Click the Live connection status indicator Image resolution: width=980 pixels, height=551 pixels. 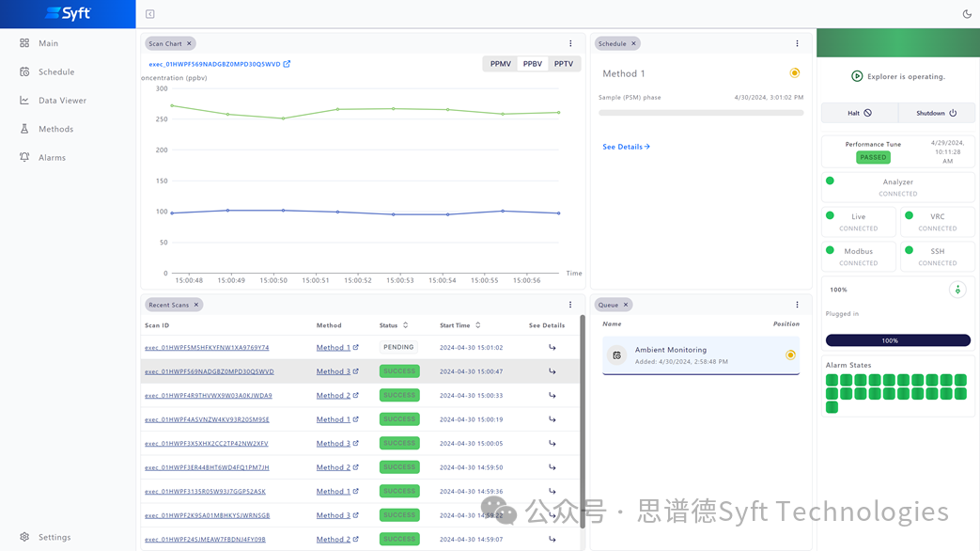click(830, 215)
